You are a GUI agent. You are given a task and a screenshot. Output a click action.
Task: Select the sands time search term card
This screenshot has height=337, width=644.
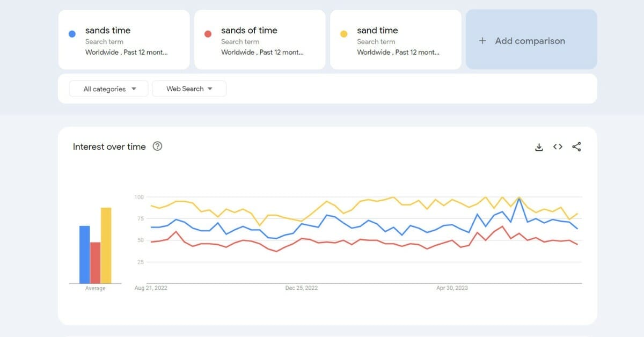[x=124, y=39]
